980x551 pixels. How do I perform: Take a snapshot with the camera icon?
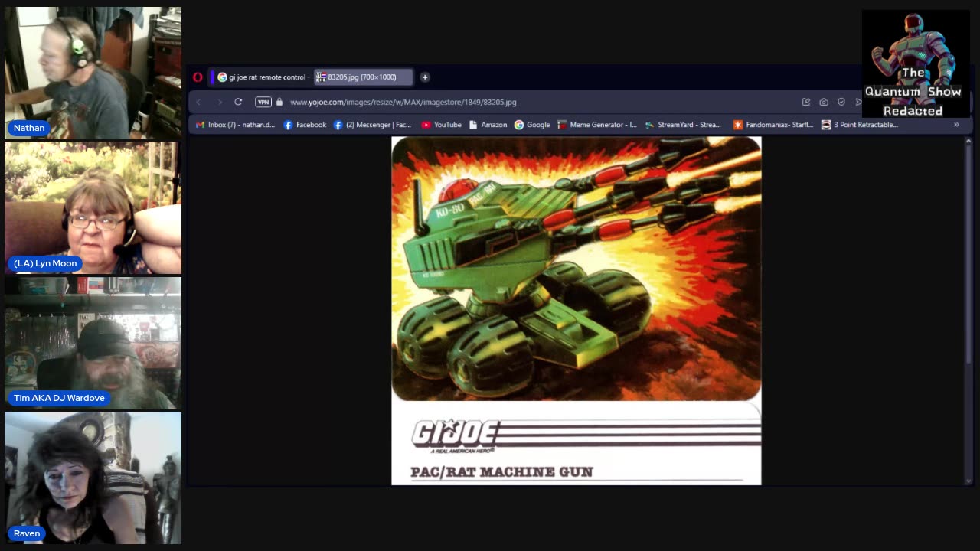tap(824, 102)
